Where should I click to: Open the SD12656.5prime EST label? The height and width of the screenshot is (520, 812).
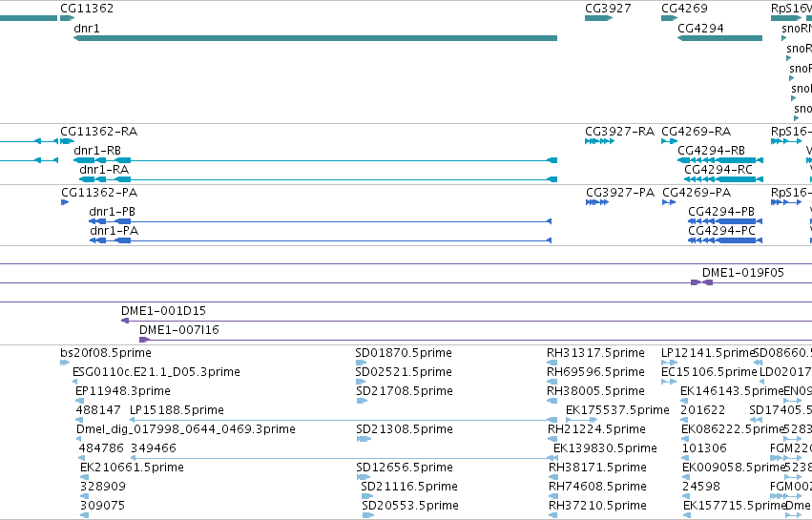click(x=405, y=468)
